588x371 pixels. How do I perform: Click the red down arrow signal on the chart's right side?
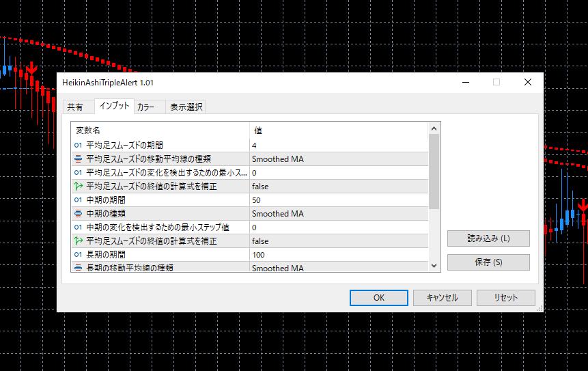click(583, 206)
